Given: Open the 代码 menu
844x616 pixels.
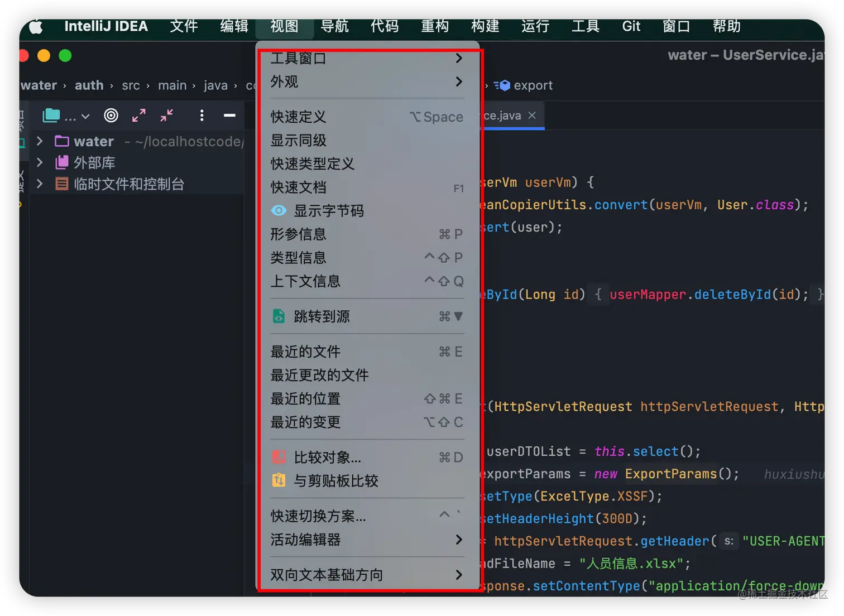Looking at the screenshot, I should (x=385, y=27).
